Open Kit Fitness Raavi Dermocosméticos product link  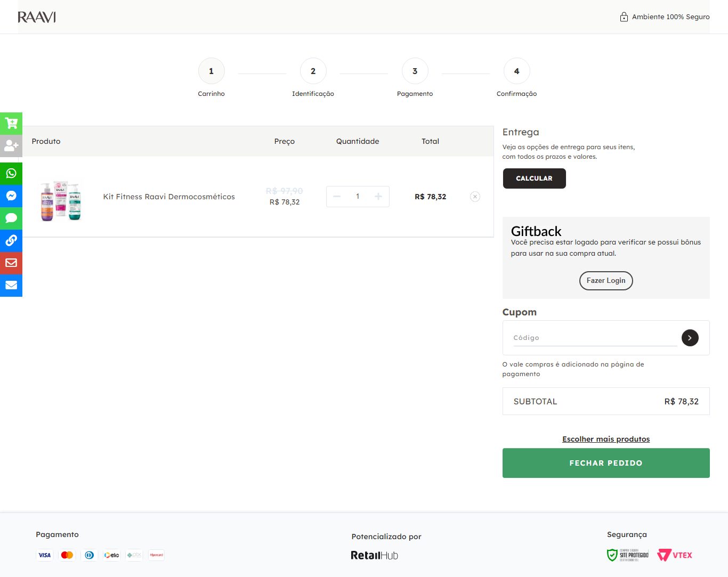point(169,197)
